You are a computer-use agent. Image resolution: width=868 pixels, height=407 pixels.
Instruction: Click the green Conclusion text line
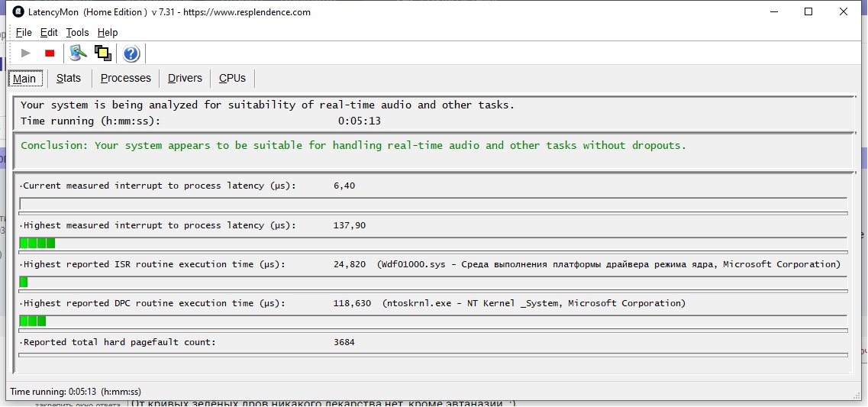(x=353, y=145)
